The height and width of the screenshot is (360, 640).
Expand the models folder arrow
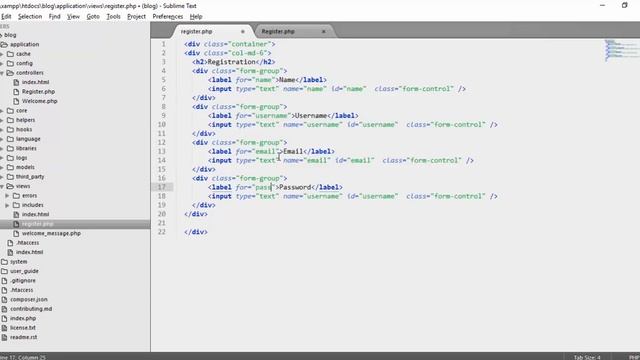(2, 167)
